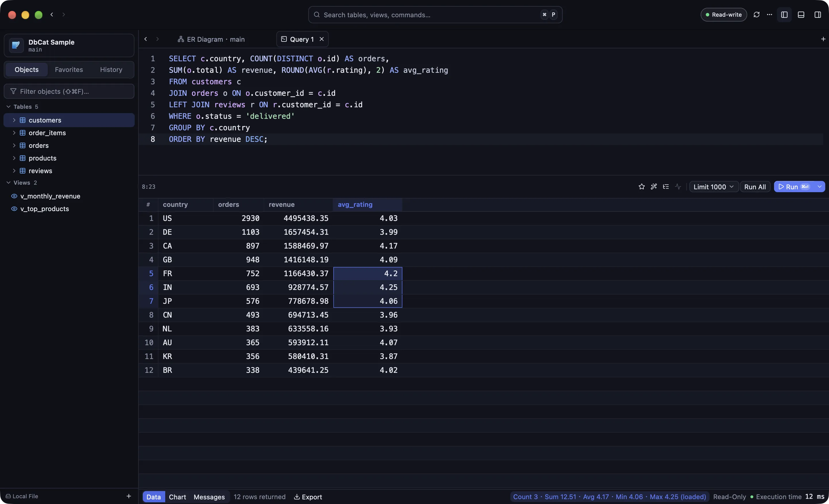Open the Limit 1000 dropdown
This screenshot has width=829, height=504.
[x=714, y=187]
